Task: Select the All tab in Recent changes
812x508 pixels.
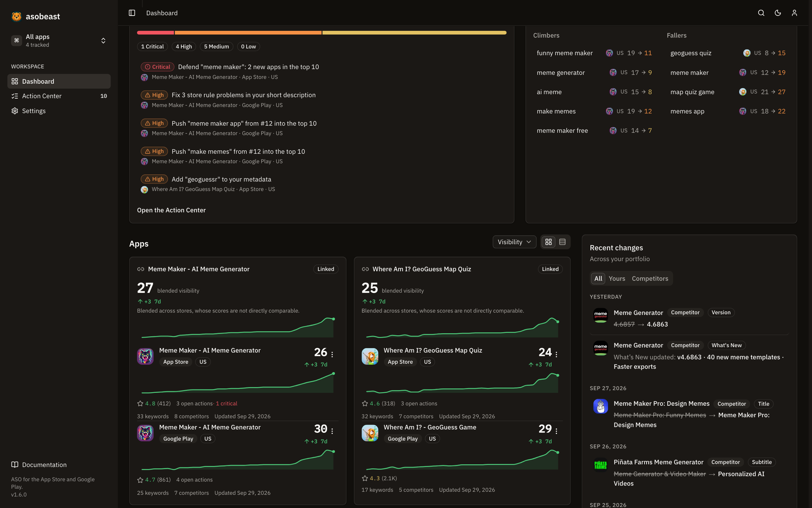Action: click(598, 278)
